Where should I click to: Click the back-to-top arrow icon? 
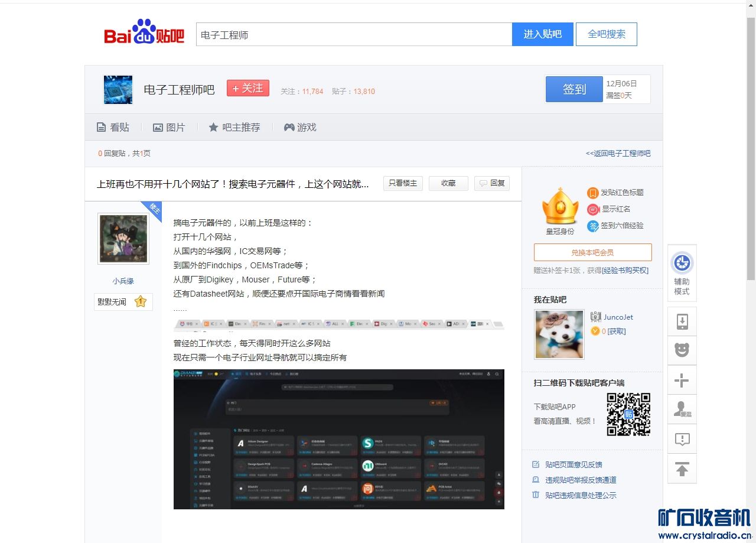[682, 469]
